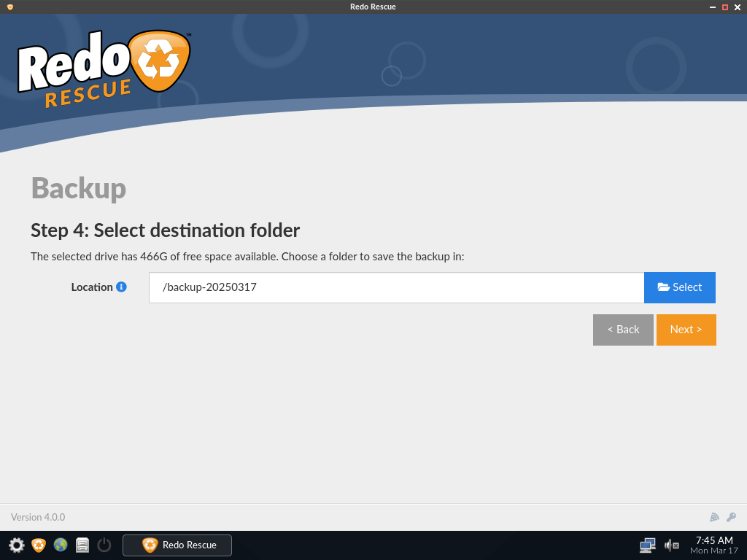Close the Redo Rescue window
The image size is (747, 560).
coord(738,7)
